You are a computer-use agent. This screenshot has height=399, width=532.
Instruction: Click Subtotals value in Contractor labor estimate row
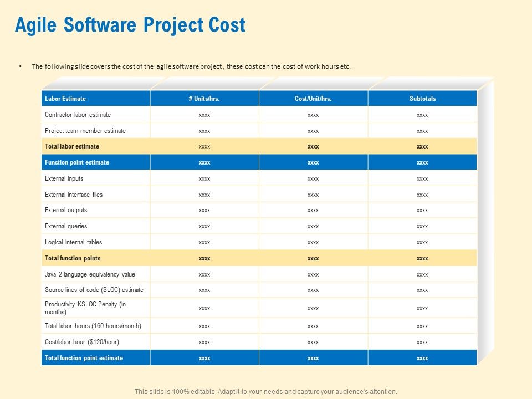(422, 115)
